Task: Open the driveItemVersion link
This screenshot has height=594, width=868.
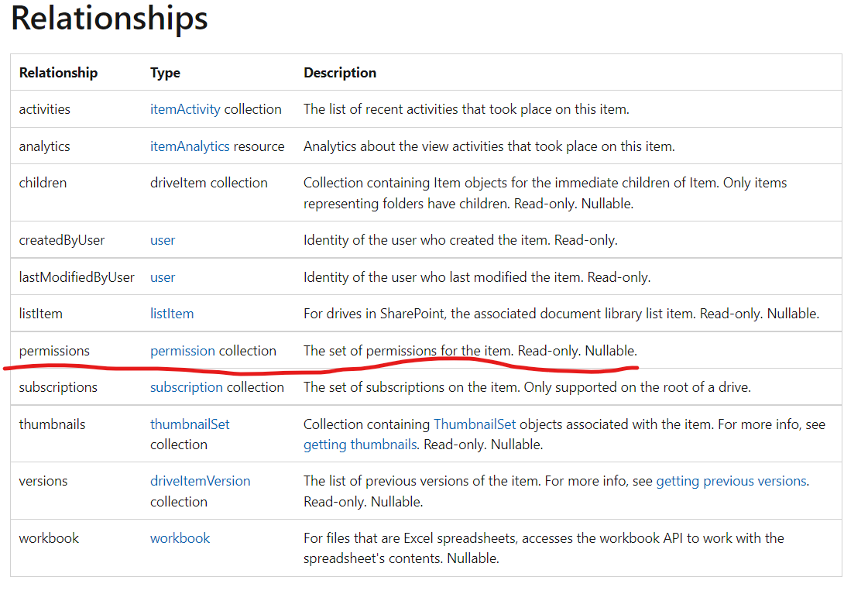Action: (x=200, y=480)
